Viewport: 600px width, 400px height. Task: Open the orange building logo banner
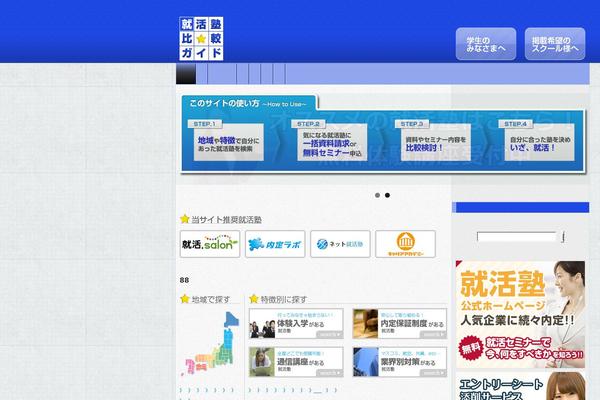coord(405,244)
